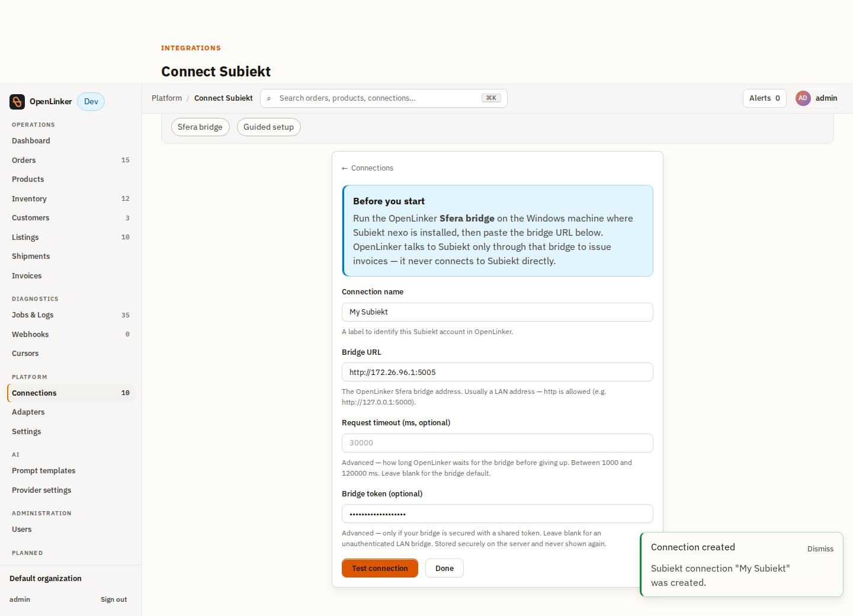Go to Products section

tap(71, 179)
